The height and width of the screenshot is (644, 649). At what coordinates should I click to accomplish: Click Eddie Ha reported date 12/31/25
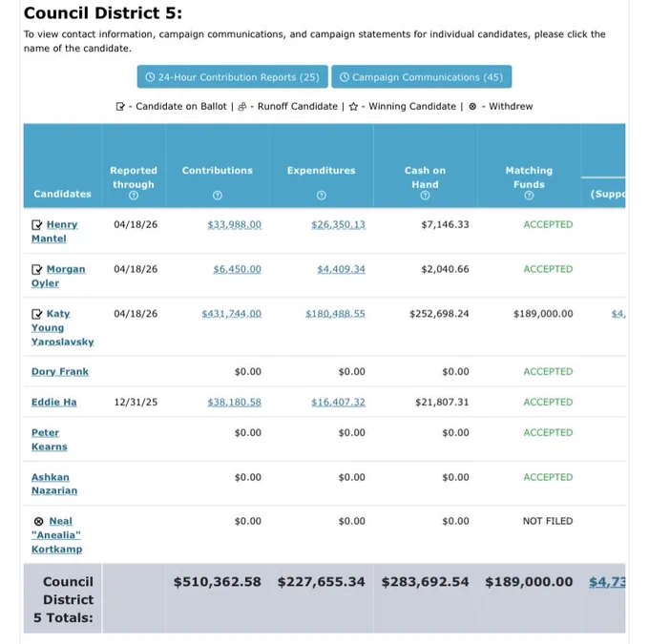pyautogui.click(x=136, y=403)
